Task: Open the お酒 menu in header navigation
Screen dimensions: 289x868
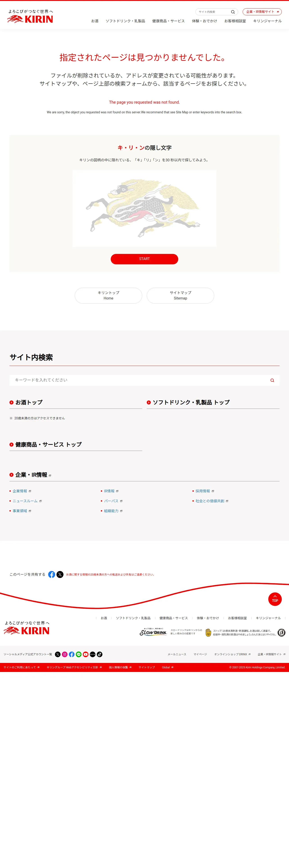Action: tap(95, 21)
